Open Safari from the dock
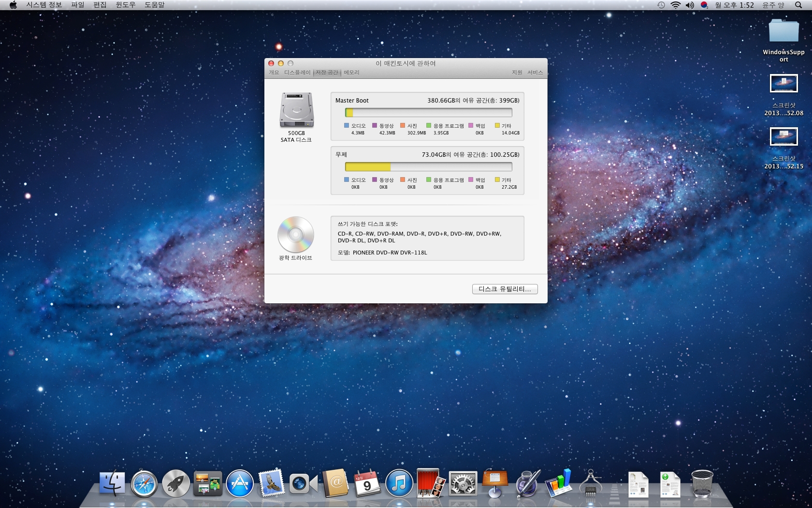This screenshot has height=508, width=812. 144,484
